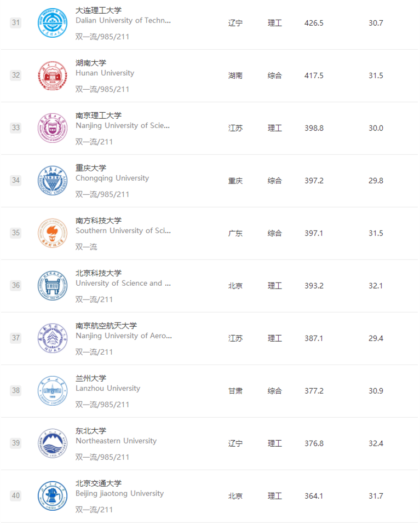Select the Chongqing University English name

(112, 178)
